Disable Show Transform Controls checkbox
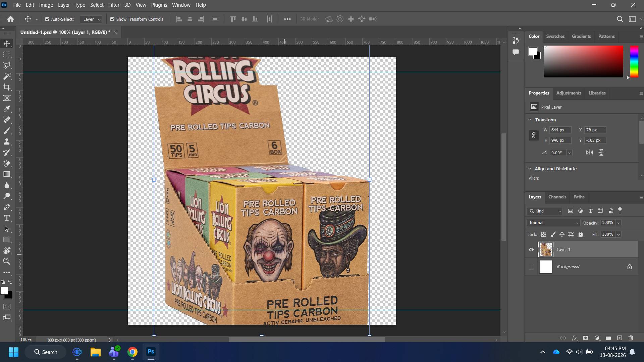644x362 pixels. point(112,19)
